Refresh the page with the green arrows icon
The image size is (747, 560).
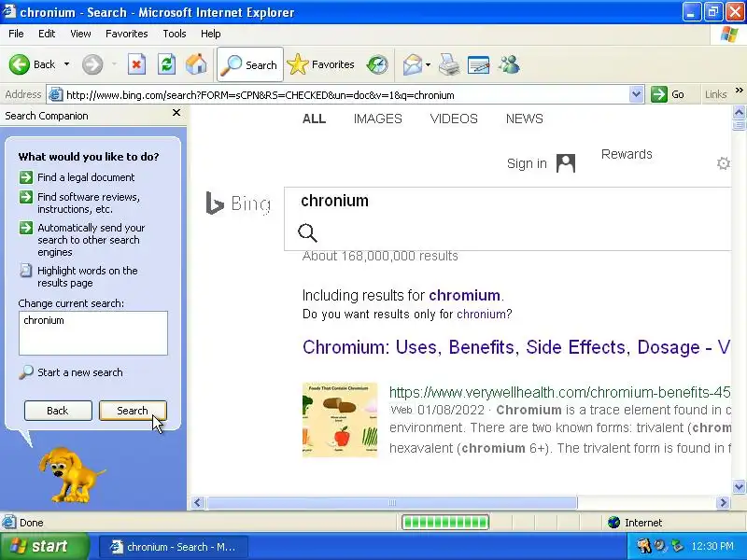(x=167, y=64)
